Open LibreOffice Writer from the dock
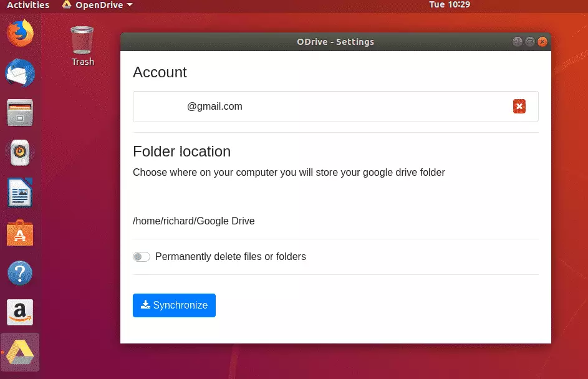The width and height of the screenshot is (588, 379). tap(20, 193)
